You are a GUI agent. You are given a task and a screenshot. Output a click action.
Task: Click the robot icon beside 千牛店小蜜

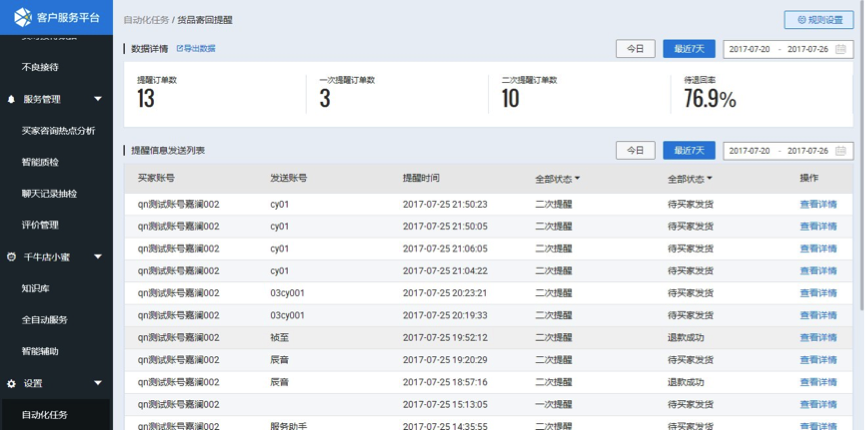pyautogui.click(x=11, y=257)
